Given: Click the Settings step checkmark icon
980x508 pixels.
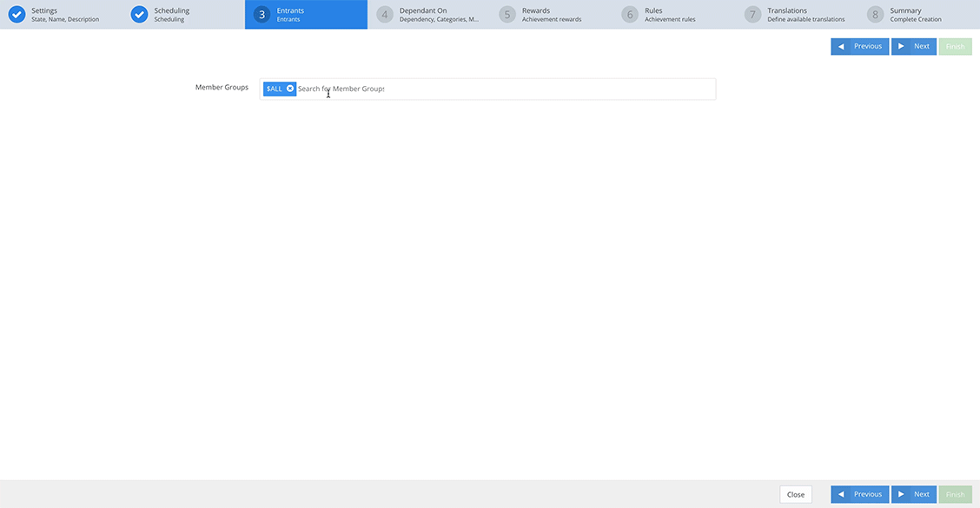Looking at the screenshot, I should 17,15.
